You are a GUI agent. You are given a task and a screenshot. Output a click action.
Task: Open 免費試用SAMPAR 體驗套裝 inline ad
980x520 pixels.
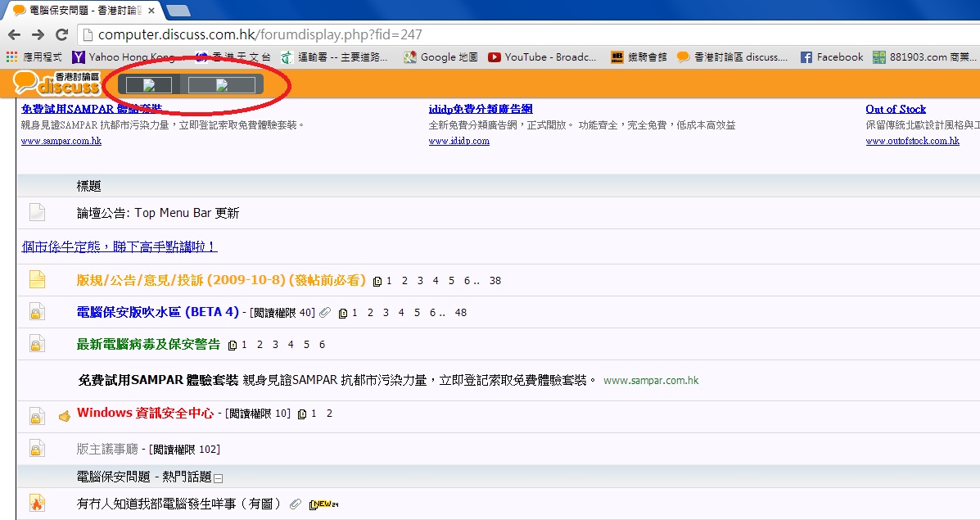pos(158,380)
